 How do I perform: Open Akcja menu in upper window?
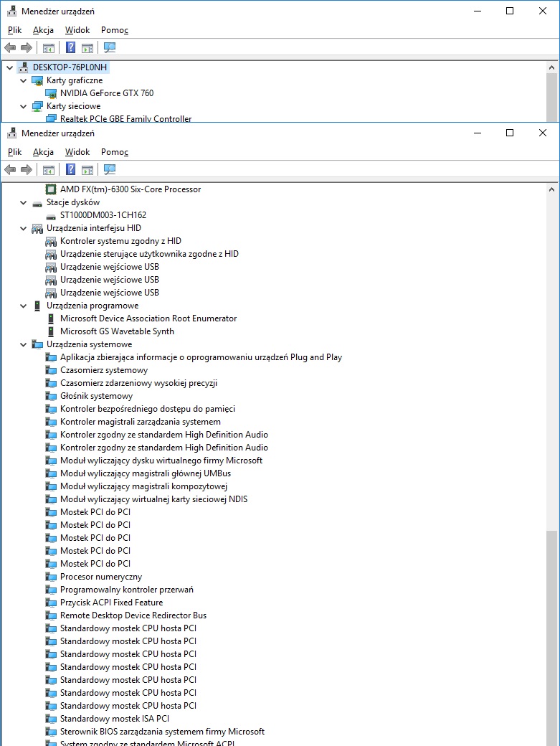point(43,30)
